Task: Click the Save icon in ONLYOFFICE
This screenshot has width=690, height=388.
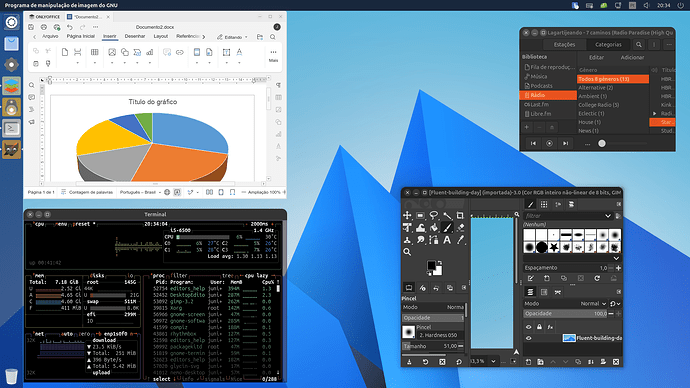Action: point(31,27)
